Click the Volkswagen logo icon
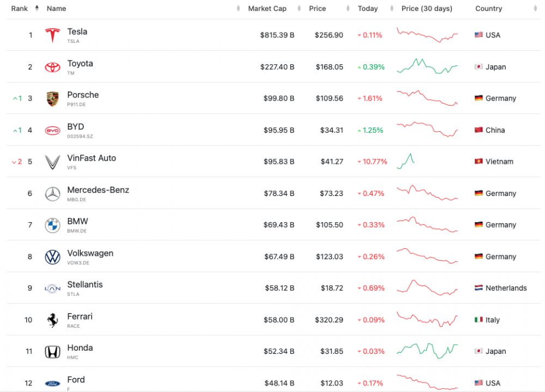This screenshot has width=545, height=392. (x=52, y=257)
